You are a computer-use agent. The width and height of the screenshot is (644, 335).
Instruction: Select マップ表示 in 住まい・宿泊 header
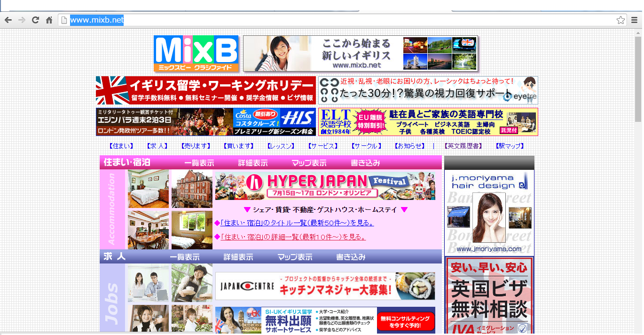tap(309, 163)
